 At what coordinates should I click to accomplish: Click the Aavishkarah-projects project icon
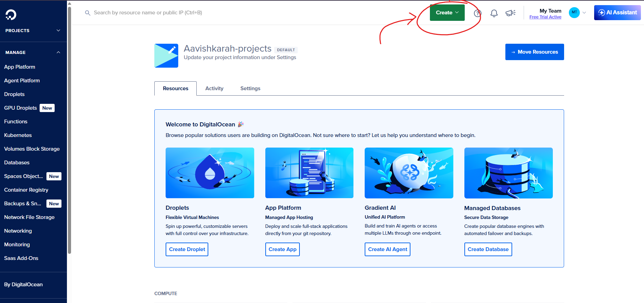pyautogui.click(x=166, y=56)
